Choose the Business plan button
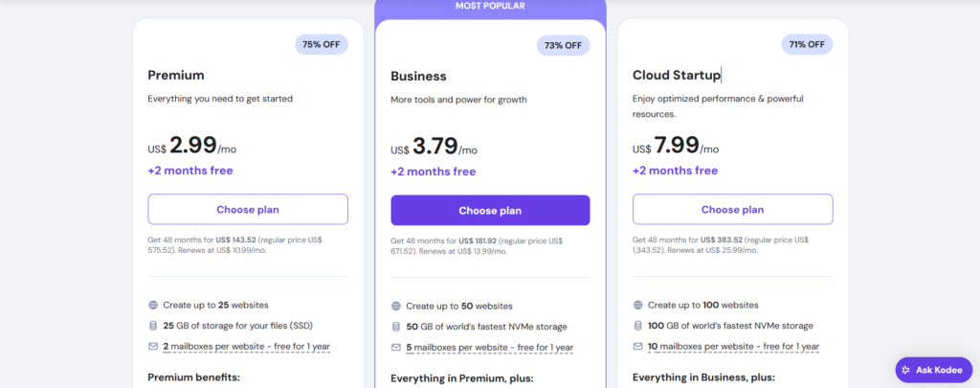980x388 pixels. pyautogui.click(x=490, y=210)
